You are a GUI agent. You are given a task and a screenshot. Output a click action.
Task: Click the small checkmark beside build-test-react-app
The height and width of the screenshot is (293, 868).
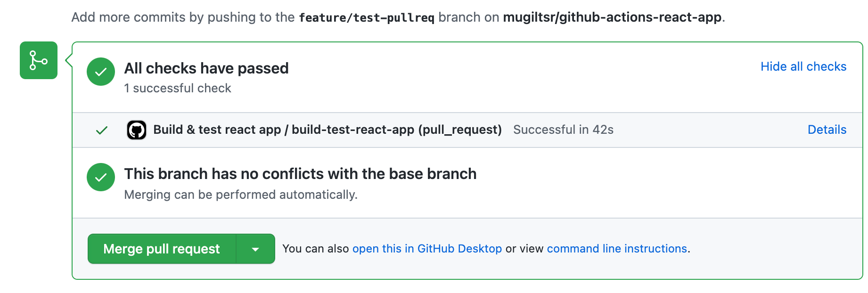tap(102, 130)
